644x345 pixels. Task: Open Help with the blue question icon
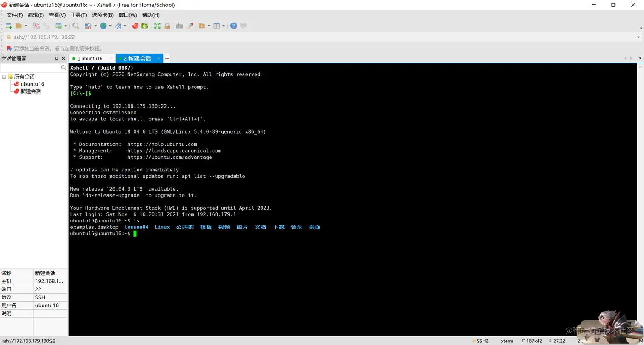tap(233, 26)
